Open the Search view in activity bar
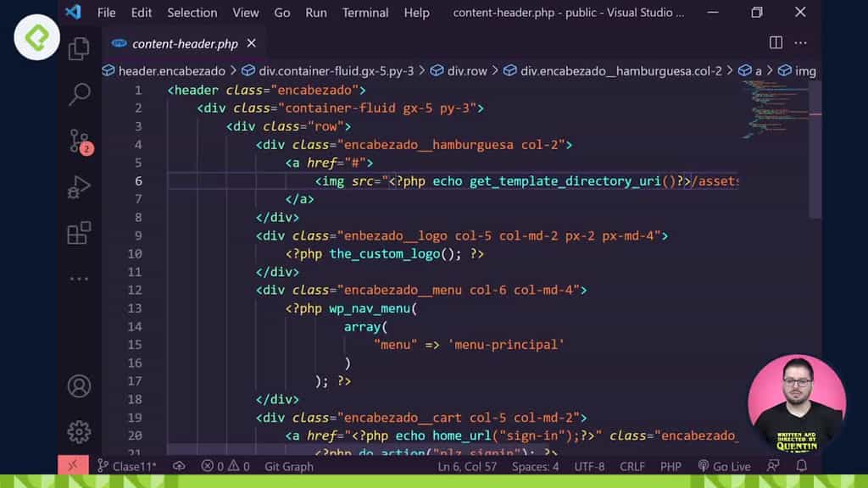868x488 pixels. pyautogui.click(x=79, y=94)
